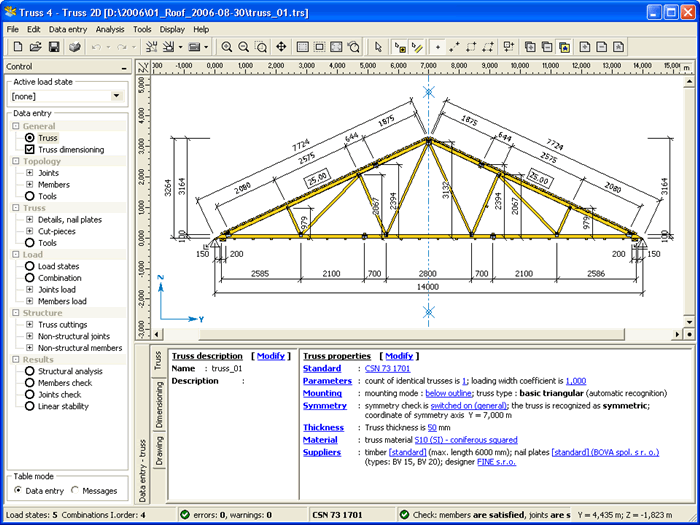
Task: Click the Zoom out magnifier
Action: [244, 46]
